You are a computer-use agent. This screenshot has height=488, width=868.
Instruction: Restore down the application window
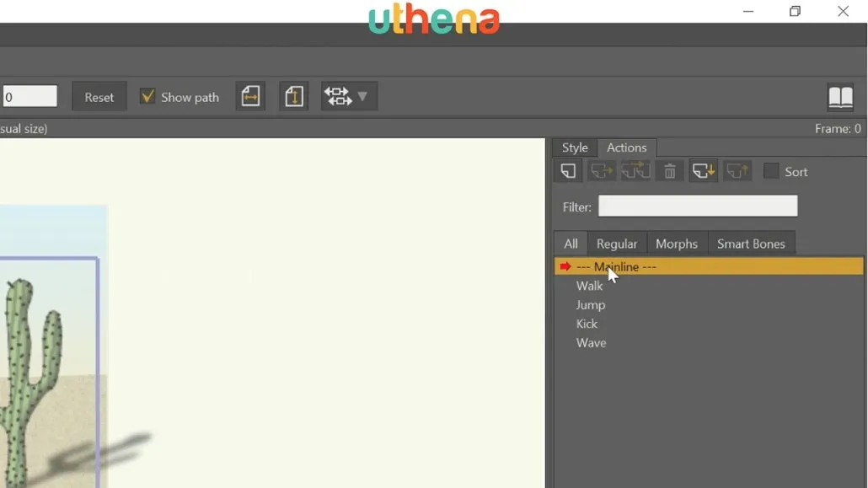[x=795, y=11]
